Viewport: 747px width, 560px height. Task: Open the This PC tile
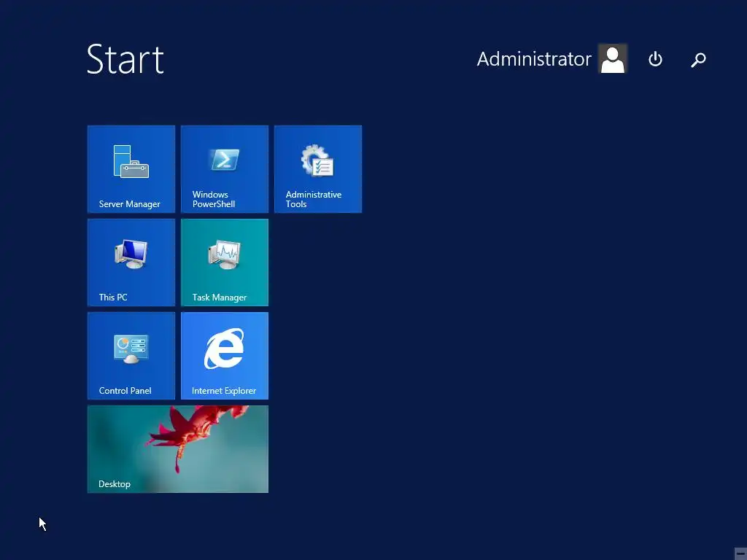coord(131,262)
